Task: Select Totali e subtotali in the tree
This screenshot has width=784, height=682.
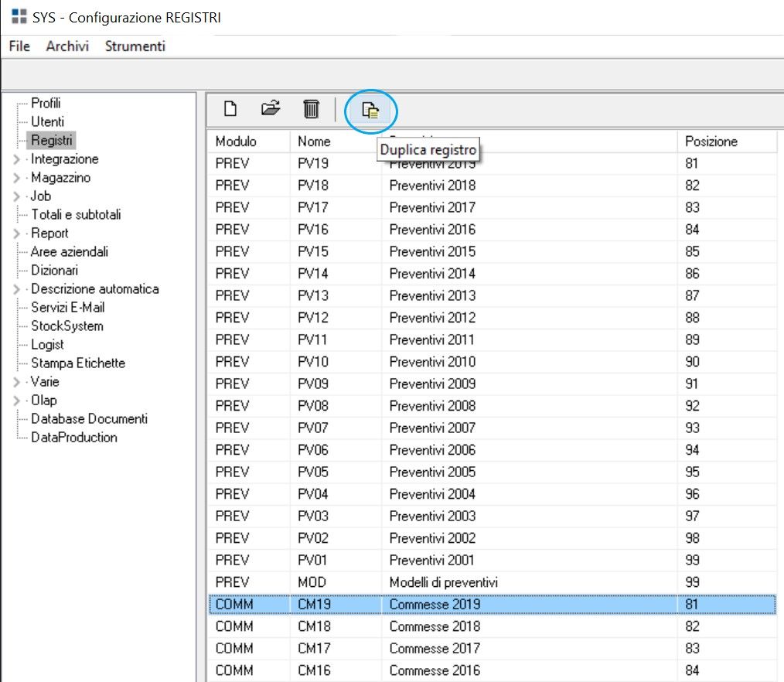Action: pyautogui.click(x=76, y=214)
